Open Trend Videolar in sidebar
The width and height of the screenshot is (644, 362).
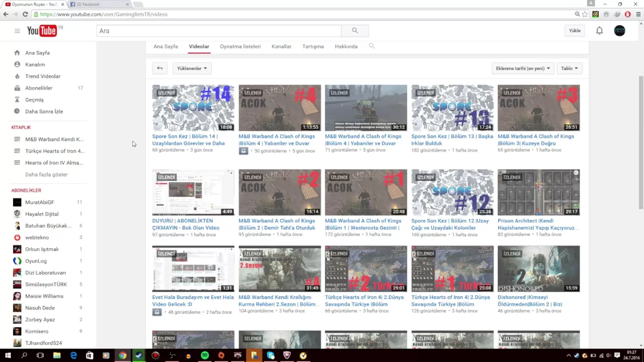coord(43,76)
